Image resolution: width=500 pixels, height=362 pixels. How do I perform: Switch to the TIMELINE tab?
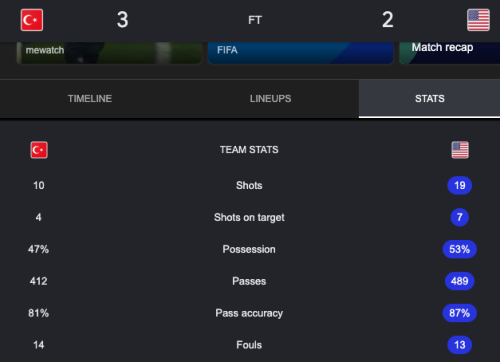(90, 99)
